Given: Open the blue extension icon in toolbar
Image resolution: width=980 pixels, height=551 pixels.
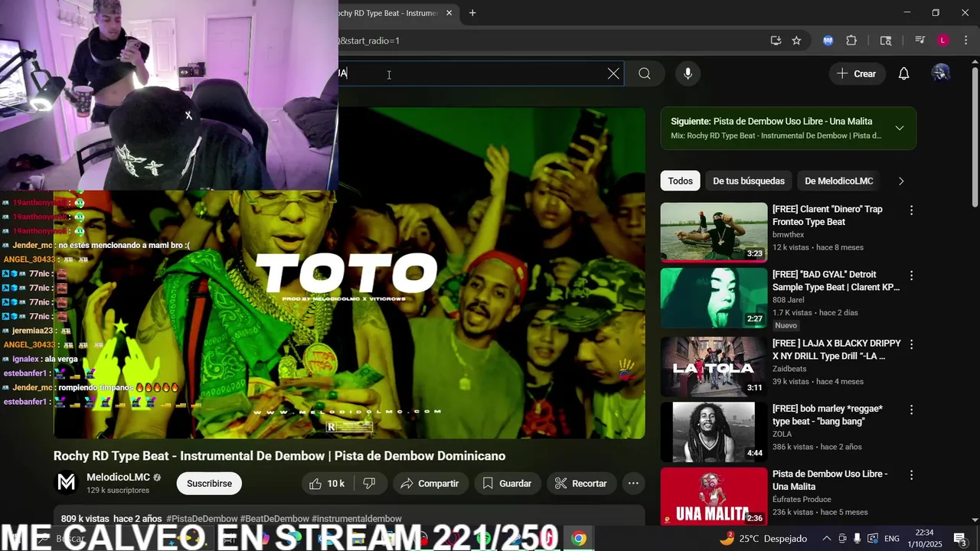Looking at the screenshot, I should [x=828, y=41].
